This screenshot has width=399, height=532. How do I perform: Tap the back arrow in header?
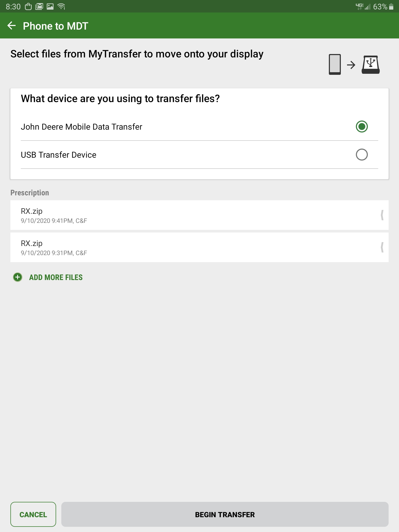click(x=12, y=26)
